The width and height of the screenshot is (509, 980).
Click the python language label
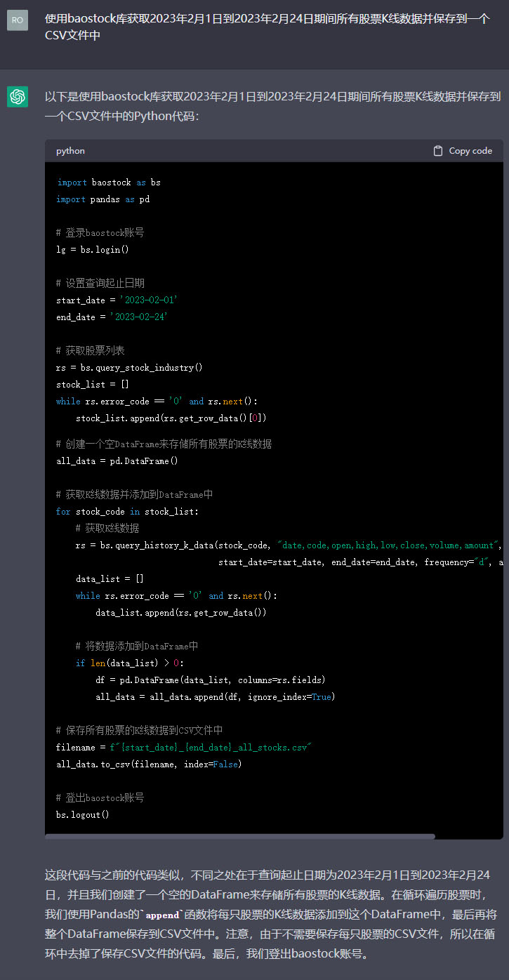click(x=70, y=151)
